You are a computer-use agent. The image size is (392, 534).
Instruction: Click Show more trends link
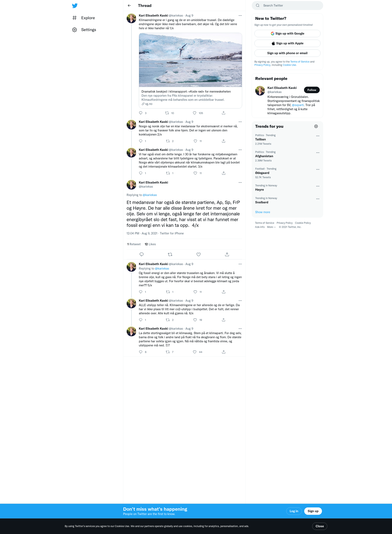262,212
